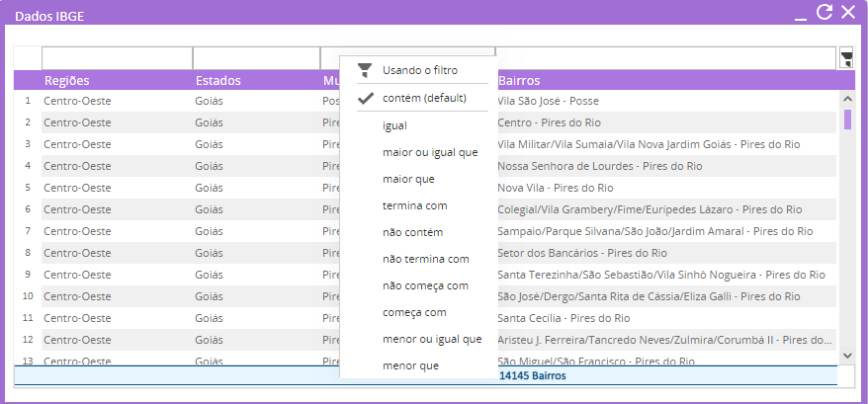
Task: Select 'maior ou igual que' option
Action: 429,152
